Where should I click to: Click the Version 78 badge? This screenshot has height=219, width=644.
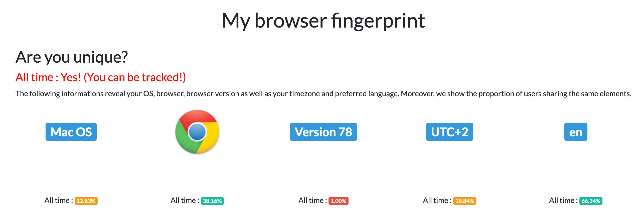point(324,132)
